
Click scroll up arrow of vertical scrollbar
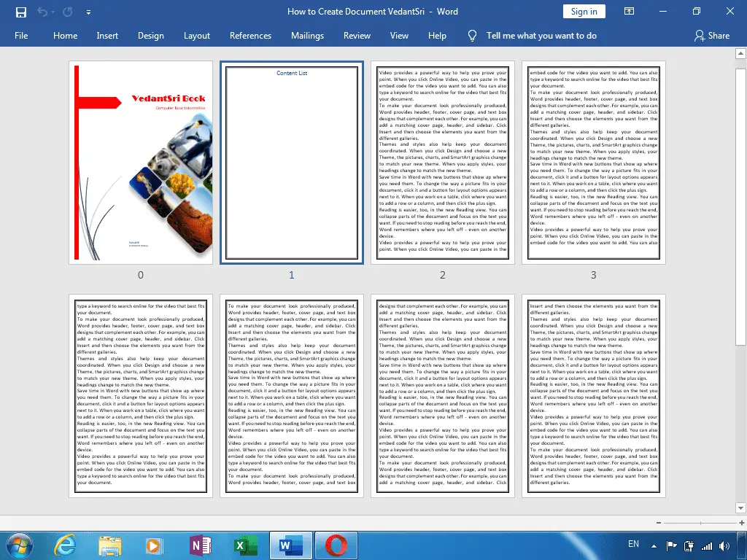point(741,53)
